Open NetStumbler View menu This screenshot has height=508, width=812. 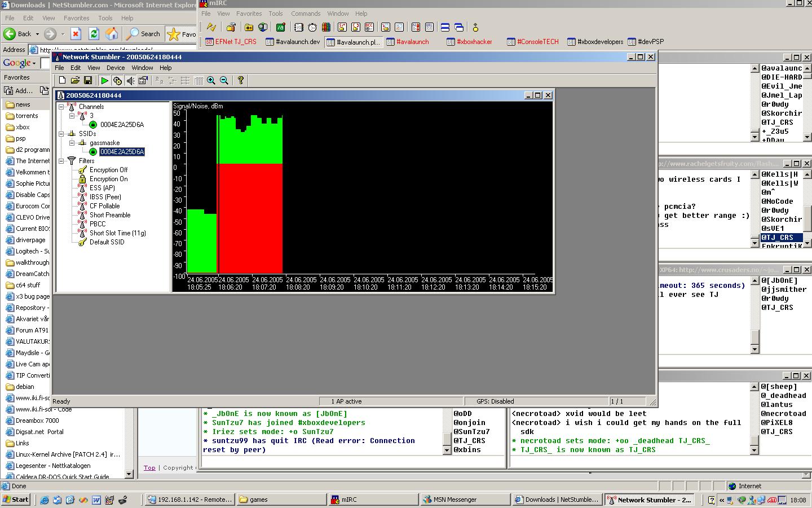click(x=94, y=68)
